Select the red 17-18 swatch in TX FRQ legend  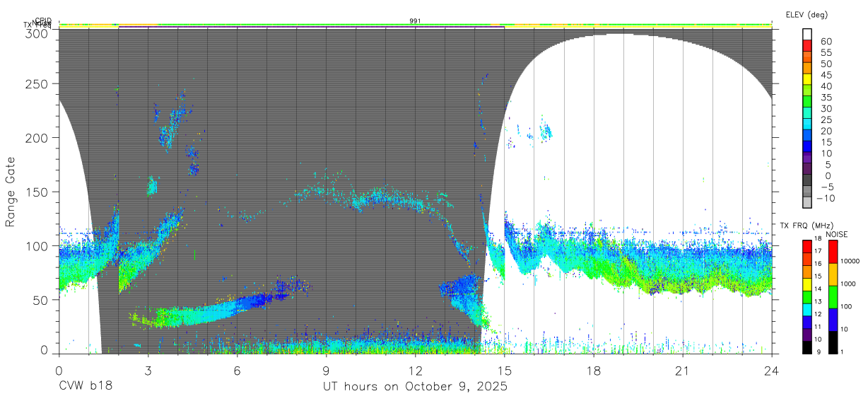click(807, 246)
